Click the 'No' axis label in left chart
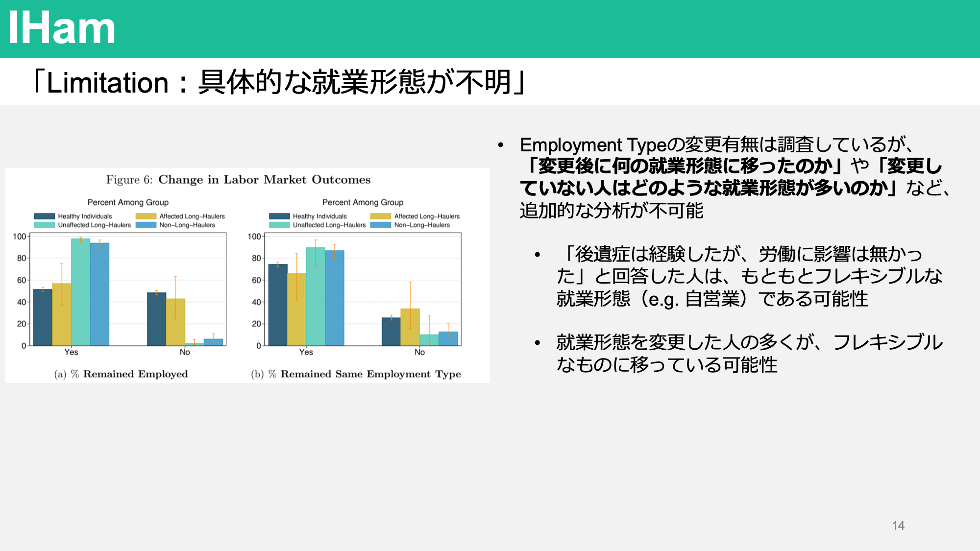980x551 pixels. tap(185, 352)
